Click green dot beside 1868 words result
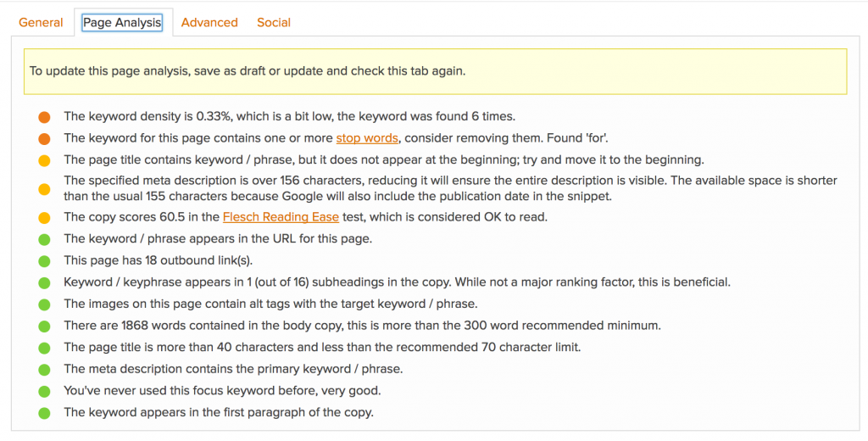 tap(44, 327)
